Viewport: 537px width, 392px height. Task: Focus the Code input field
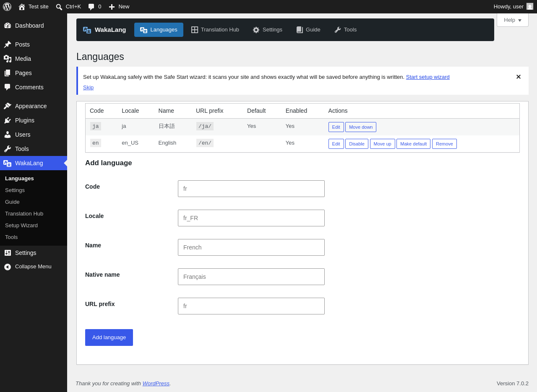(251, 189)
